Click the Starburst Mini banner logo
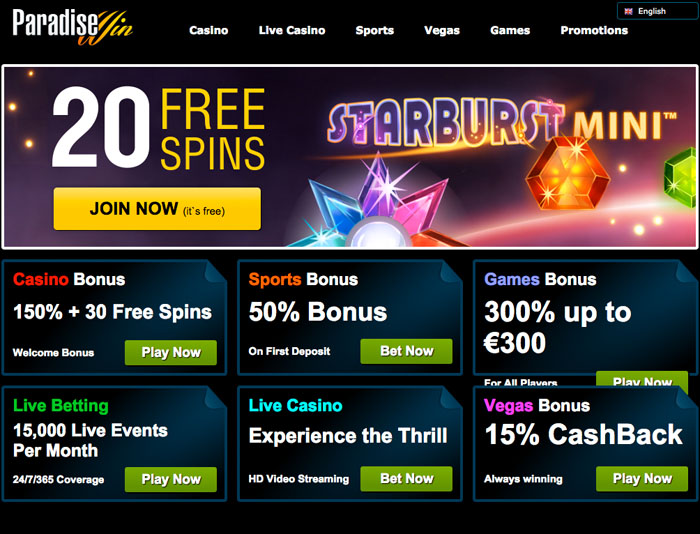 click(x=502, y=123)
